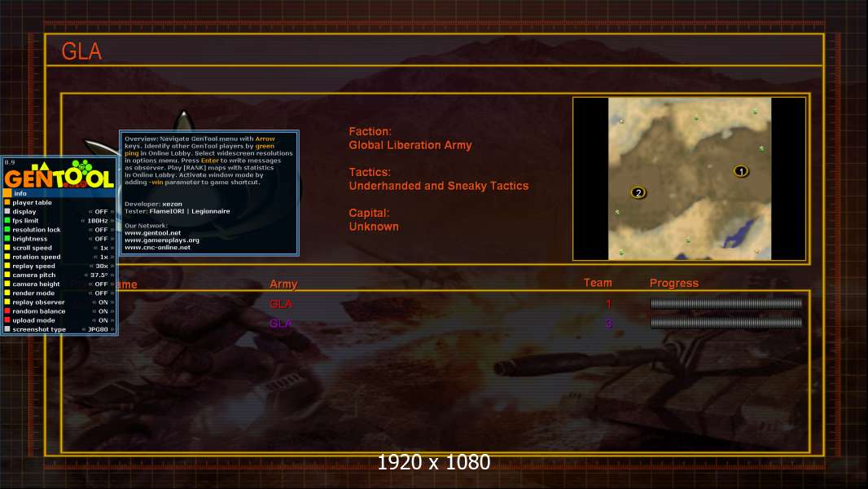Screen dimensions: 868x489
Task: Click the orange square beside info
Action: tap(7, 193)
